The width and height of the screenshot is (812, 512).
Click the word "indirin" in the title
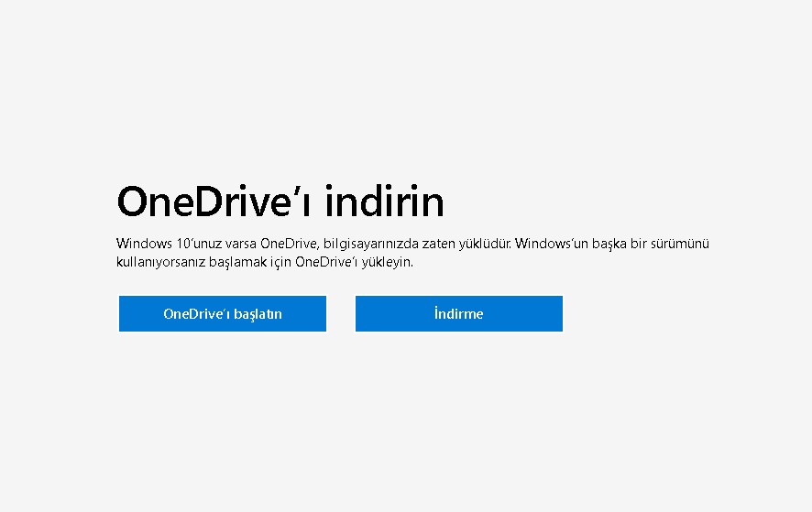tap(385, 202)
